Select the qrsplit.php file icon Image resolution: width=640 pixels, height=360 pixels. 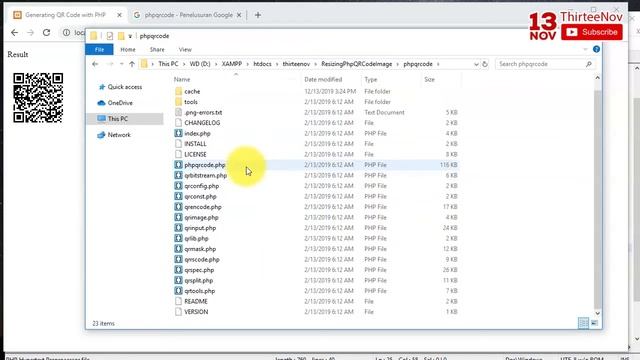178,280
